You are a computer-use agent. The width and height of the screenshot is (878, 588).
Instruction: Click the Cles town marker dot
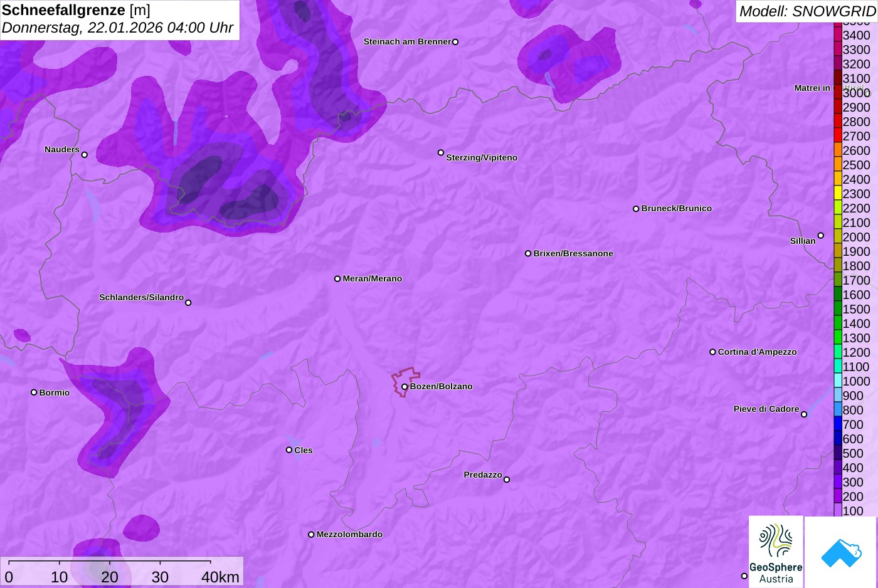[x=289, y=450]
